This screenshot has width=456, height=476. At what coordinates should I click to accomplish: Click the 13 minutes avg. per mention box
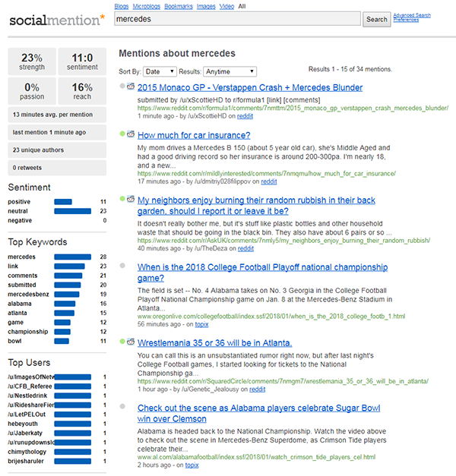click(57, 115)
